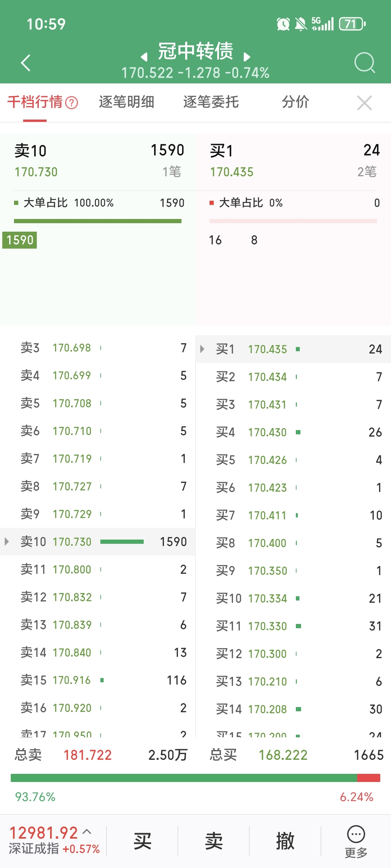Switch to next bond with right triangle

coord(247,57)
